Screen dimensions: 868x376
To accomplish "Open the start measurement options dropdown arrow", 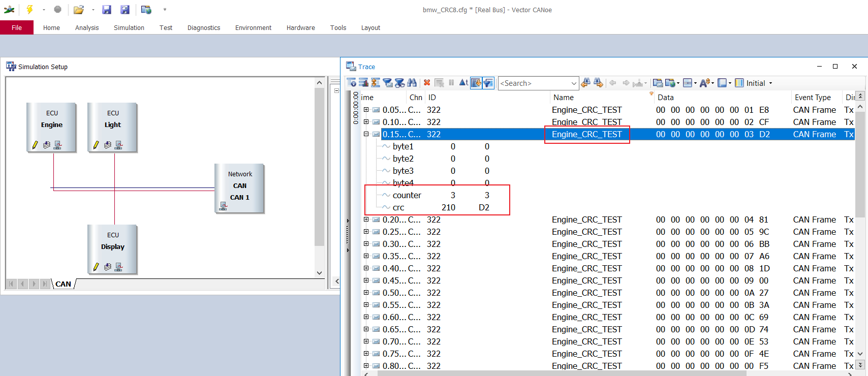I will tap(44, 9).
